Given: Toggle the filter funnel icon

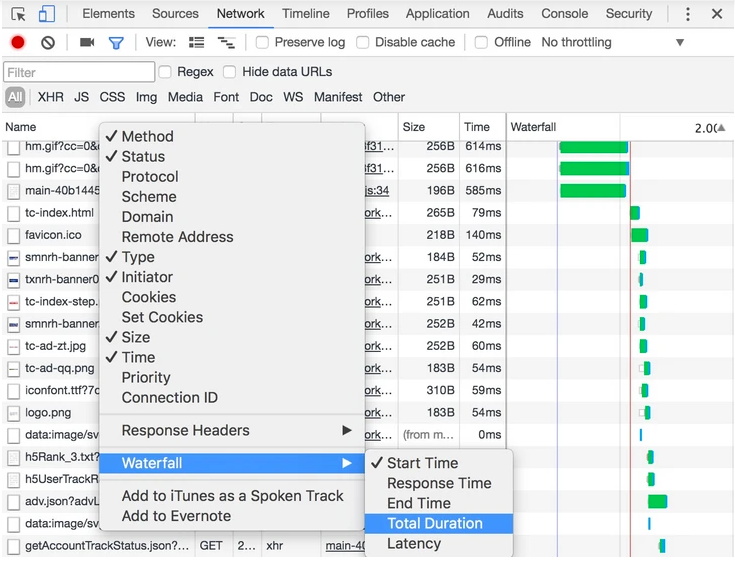Looking at the screenshot, I should [x=116, y=43].
